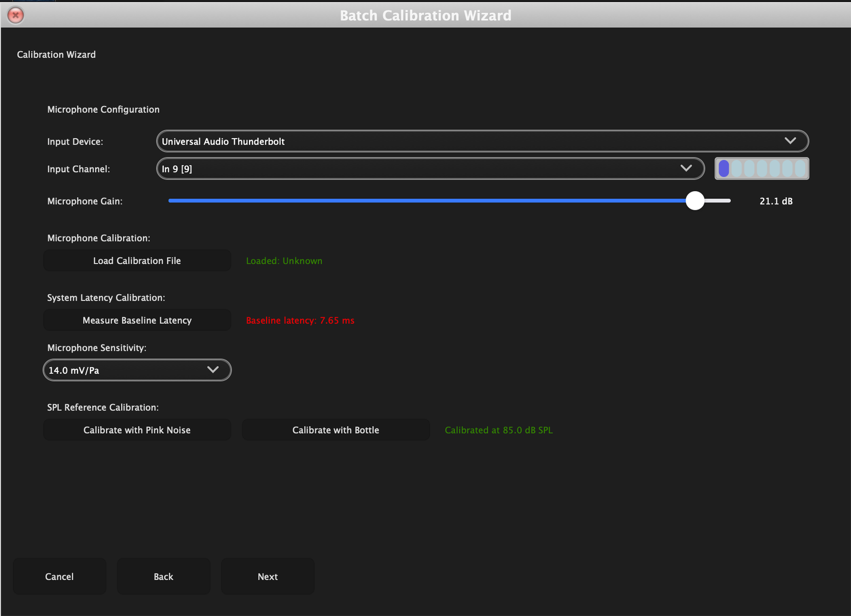
Task: Open the Microphone Sensitivity dropdown
Action: click(x=137, y=370)
